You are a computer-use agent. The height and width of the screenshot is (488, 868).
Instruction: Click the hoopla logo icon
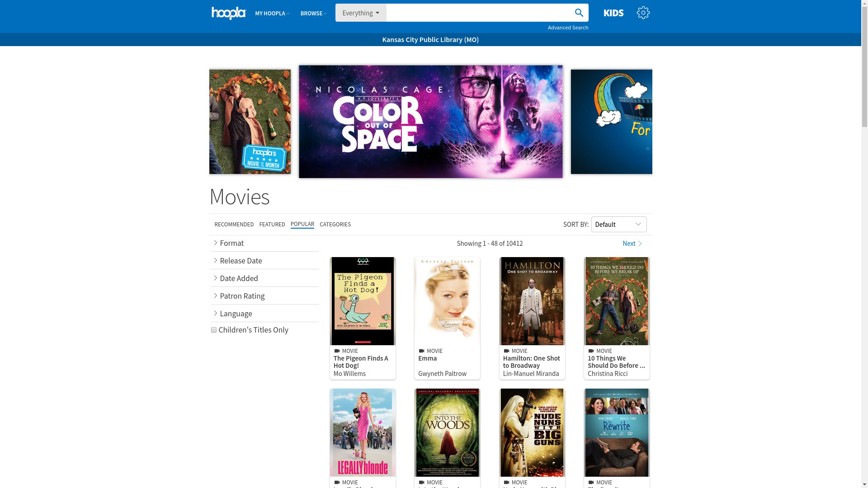[x=228, y=13]
